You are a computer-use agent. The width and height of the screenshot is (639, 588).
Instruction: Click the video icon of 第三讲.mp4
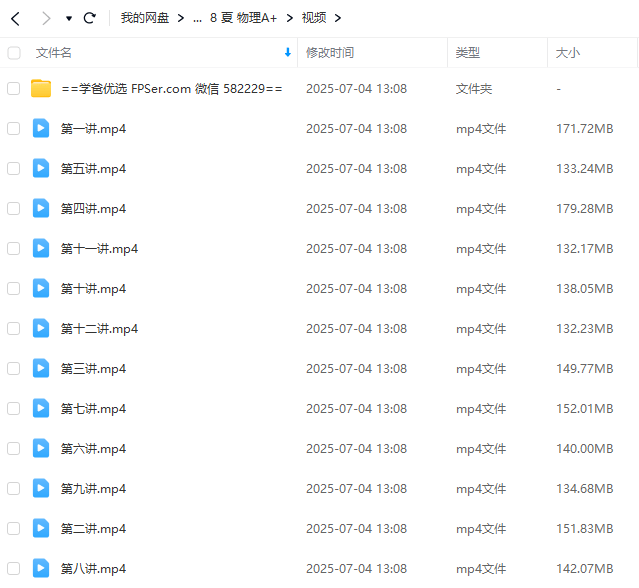coord(41,368)
